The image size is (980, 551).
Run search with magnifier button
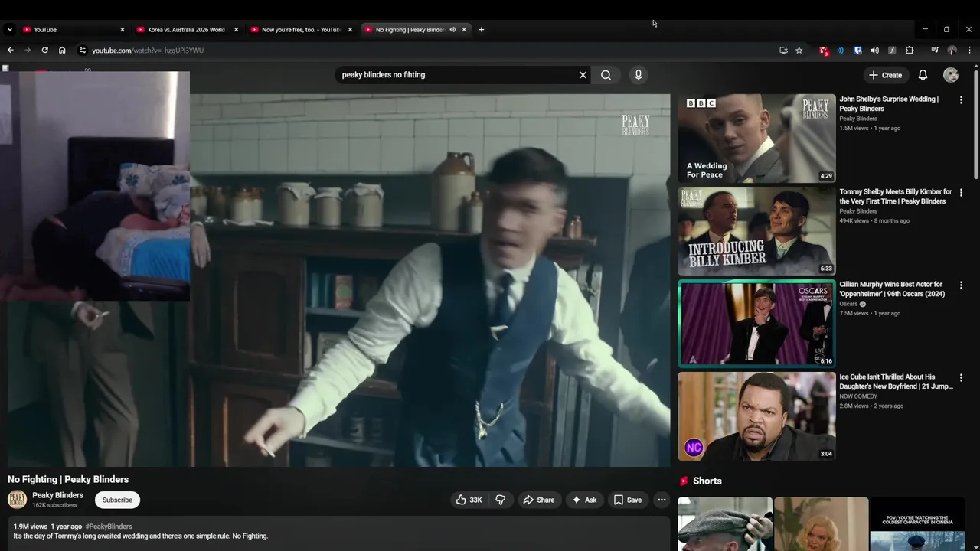click(606, 75)
